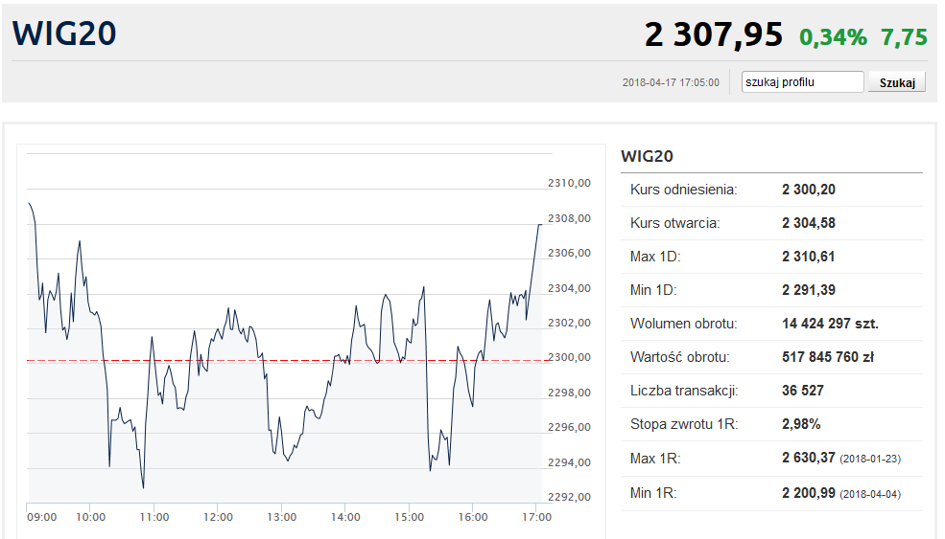Click the 09:00 label on time axis
Image resolution: width=945 pixels, height=539 pixels.
[43, 517]
